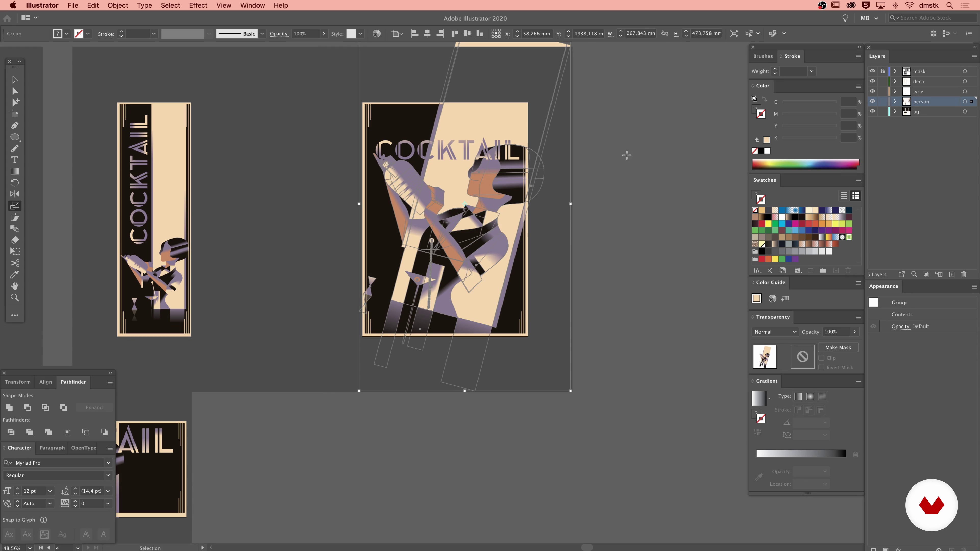Select the Direct Selection tool
980x551 pixels.
pos(15,91)
